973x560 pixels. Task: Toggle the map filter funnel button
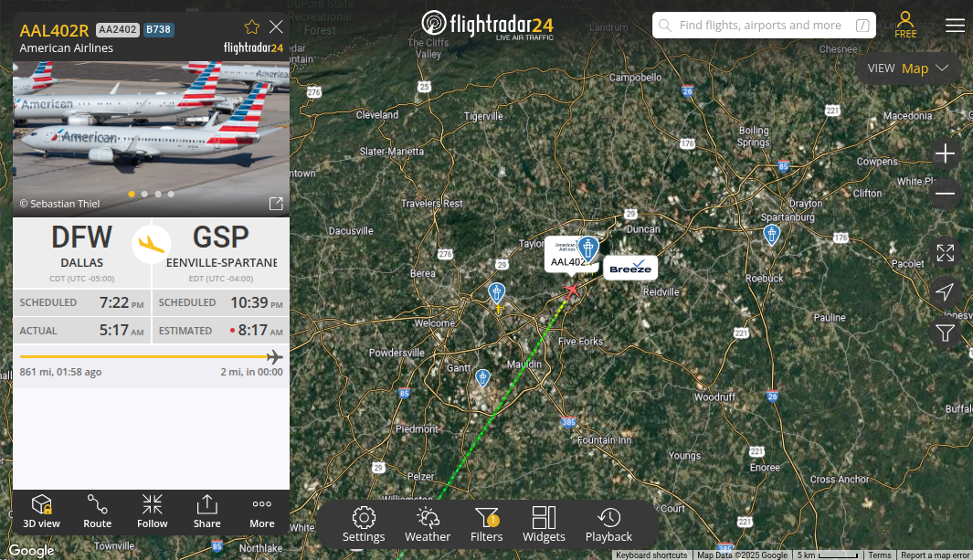pos(945,333)
